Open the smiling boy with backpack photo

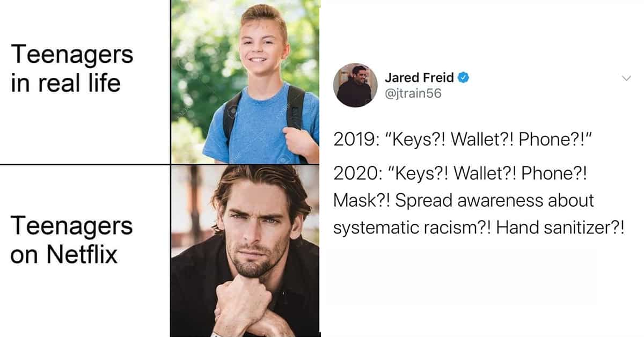[x=245, y=82]
